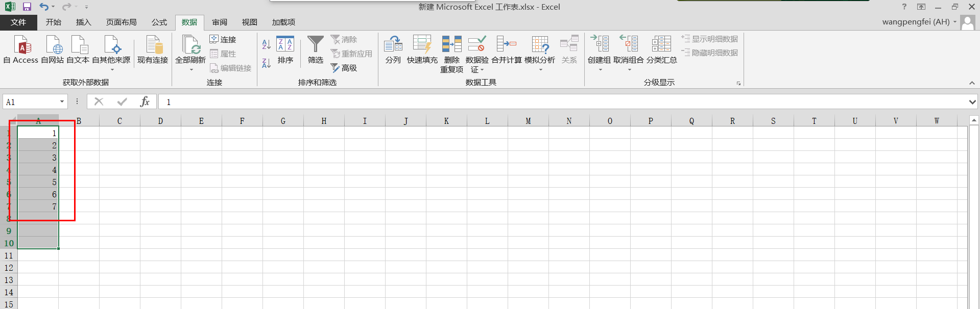Viewport: 980px width, 309px height.
Task: Switch to Formulas (公式) tab
Action: [x=159, y=22]
